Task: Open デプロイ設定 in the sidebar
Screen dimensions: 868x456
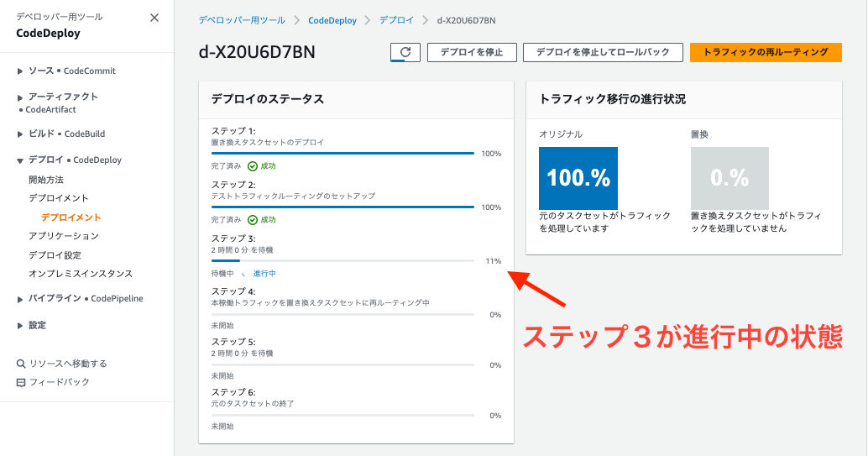Action: click(55, 254)
